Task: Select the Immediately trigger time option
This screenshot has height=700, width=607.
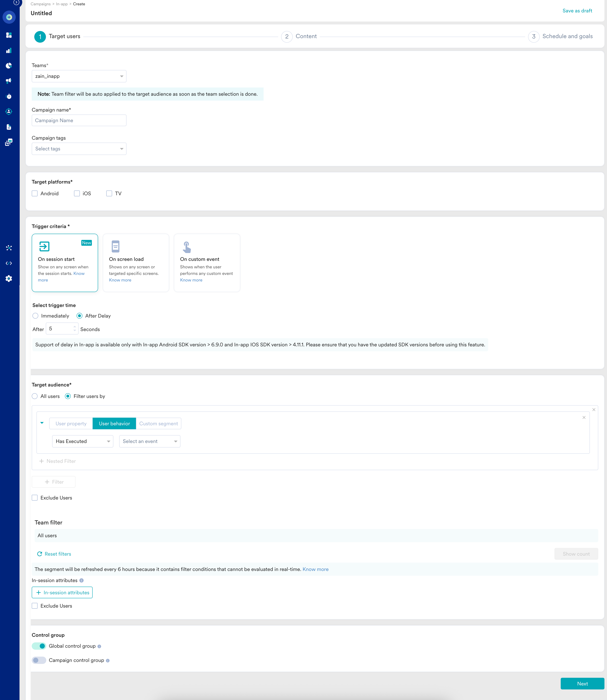Action: [x=36, y=316]
